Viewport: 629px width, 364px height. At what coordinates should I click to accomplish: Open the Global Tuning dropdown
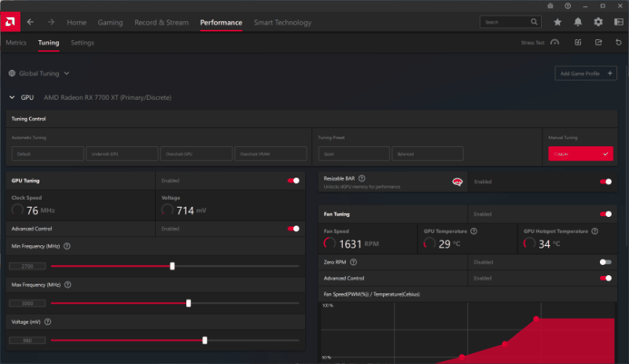tap(39, 73)
